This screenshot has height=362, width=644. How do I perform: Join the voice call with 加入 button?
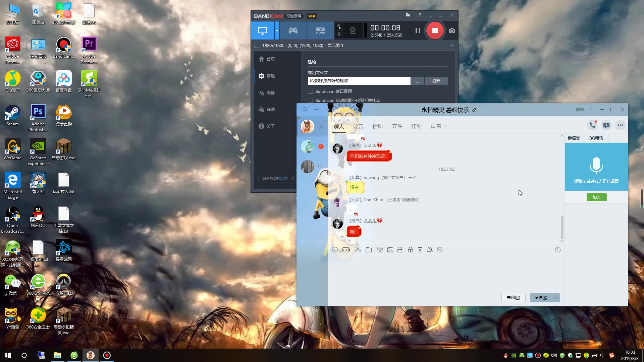tap(596, 197)
